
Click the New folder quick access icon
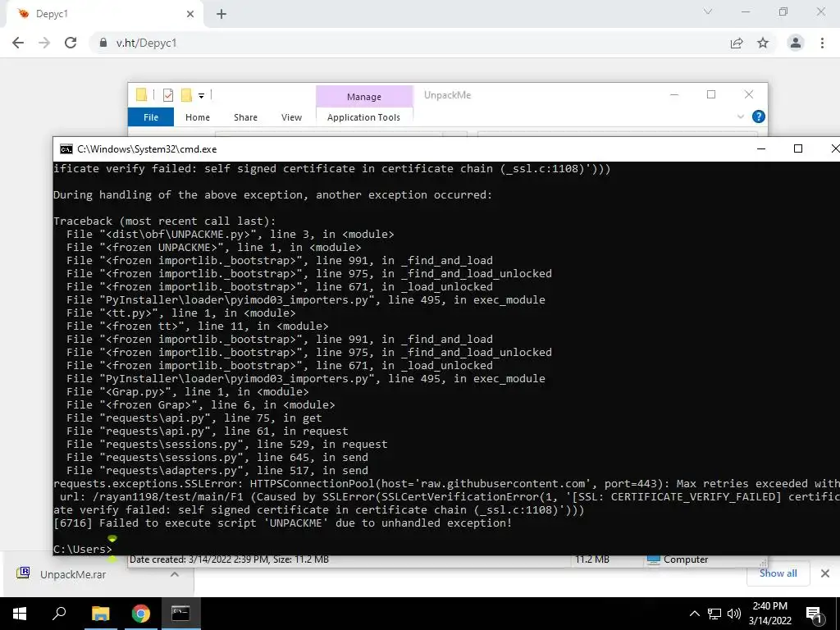click(x=186, y=95)
